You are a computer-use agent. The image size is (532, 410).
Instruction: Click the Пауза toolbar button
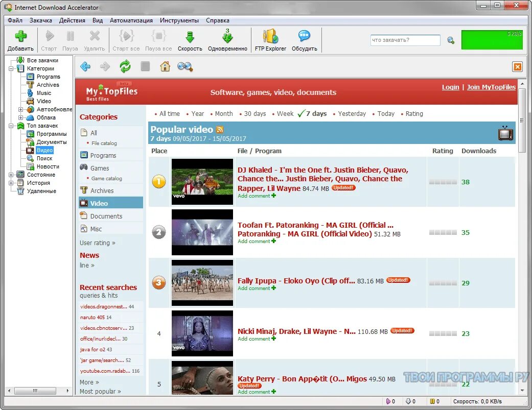coord(70,41)
